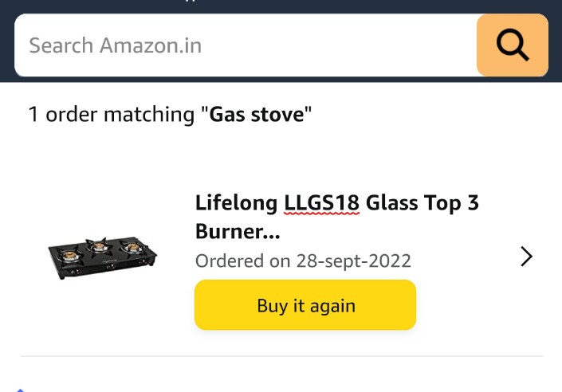
Task: Click the underlined LLGS18 model name
Action: (x=321, y=203)
